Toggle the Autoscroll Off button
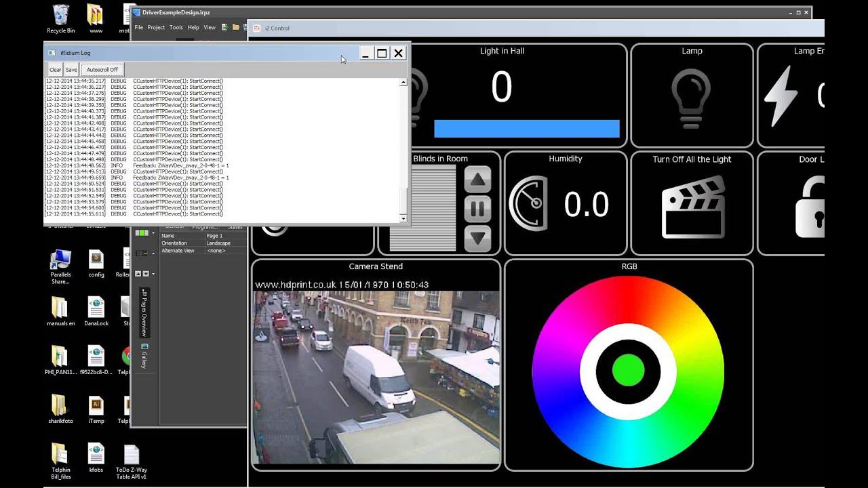Image resolution: width=868 pixels, height=488 pixels. (102, 70)
